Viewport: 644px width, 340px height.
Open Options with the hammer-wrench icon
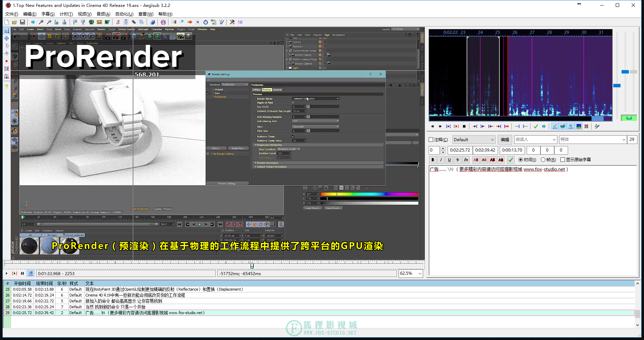tap(232, 22)
